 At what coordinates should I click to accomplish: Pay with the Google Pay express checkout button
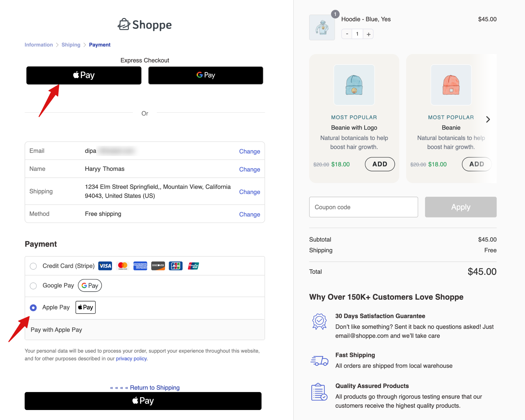206,75
